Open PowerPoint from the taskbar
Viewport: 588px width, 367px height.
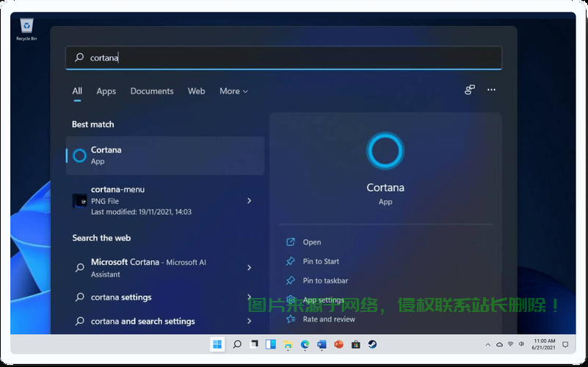click(338, 344)
